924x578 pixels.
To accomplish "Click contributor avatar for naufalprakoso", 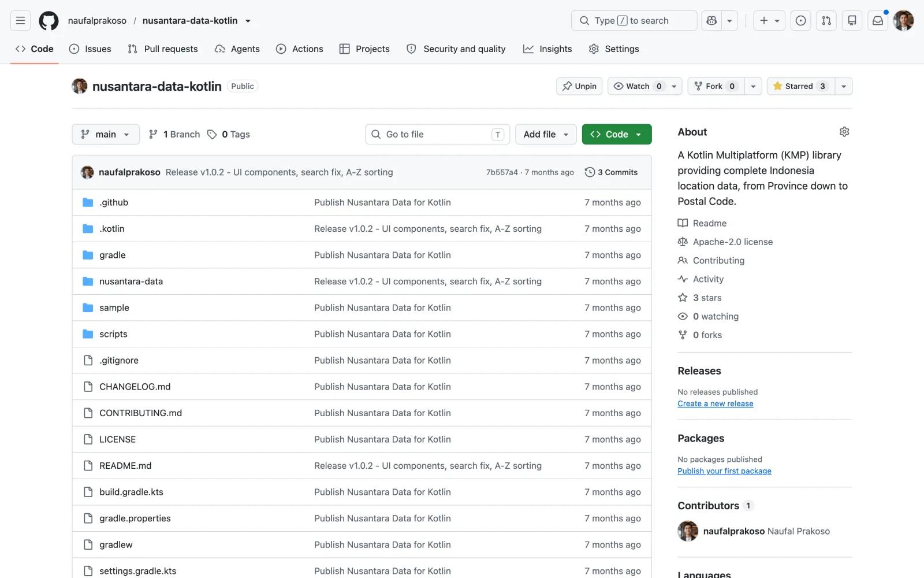I will point(688,531).
